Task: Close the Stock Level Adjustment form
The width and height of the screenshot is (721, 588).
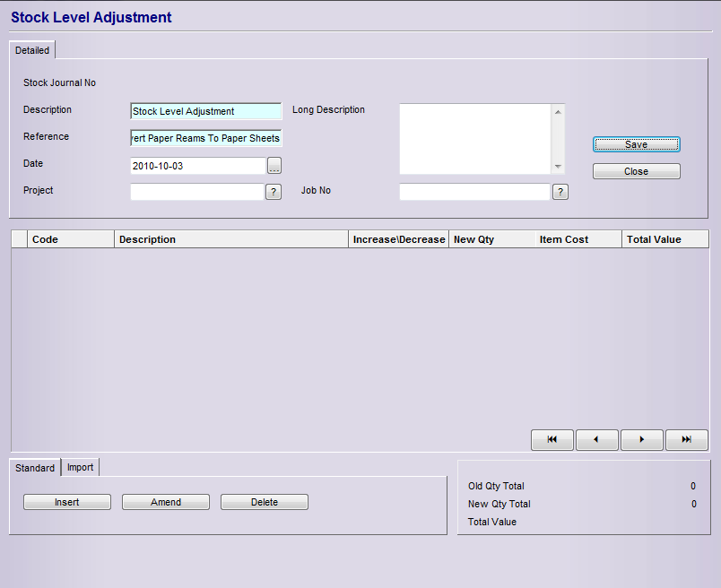Action: coord(636,171)
